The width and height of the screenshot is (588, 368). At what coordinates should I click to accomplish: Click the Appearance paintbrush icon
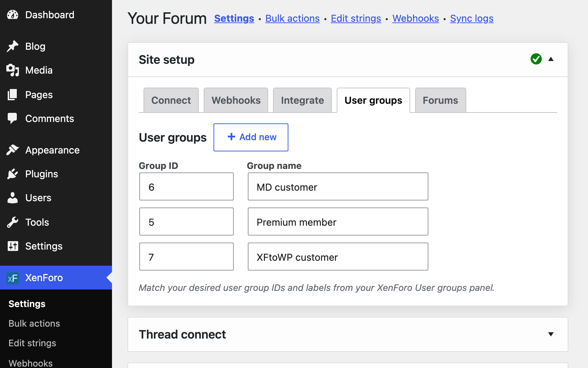click(13, 150)
